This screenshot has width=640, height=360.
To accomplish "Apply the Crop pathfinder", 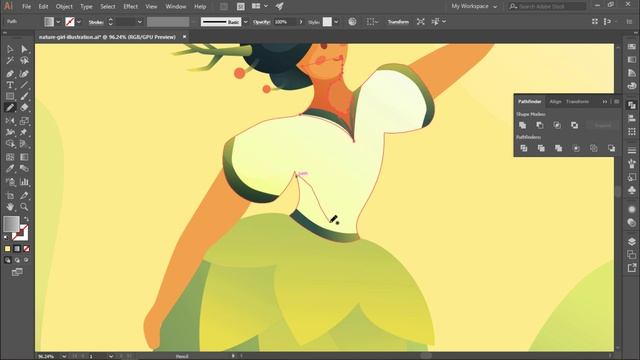I will [576, 148].
